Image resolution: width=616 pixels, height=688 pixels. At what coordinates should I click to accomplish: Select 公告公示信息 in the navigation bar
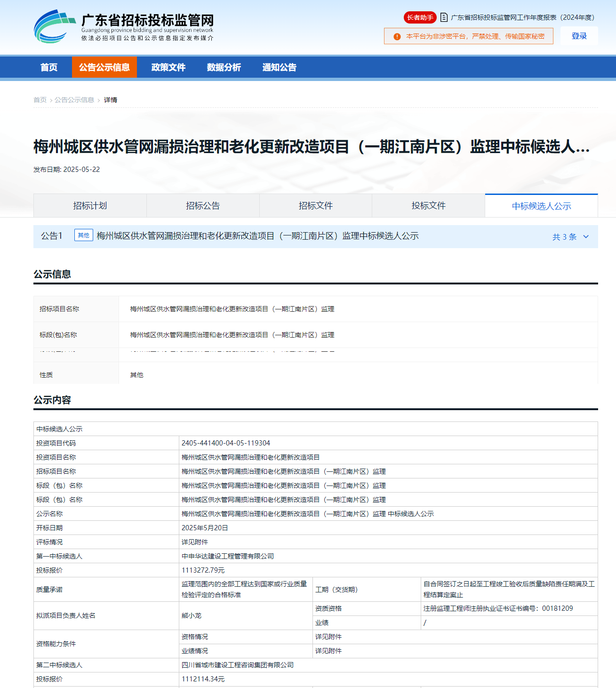tap(104, 67)
